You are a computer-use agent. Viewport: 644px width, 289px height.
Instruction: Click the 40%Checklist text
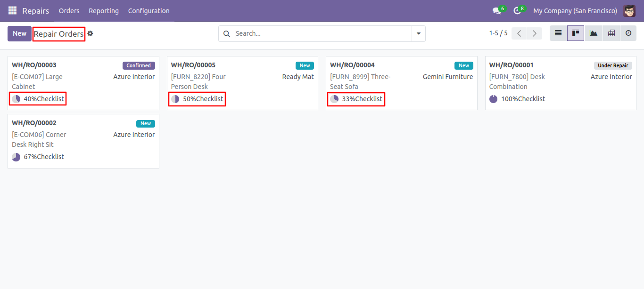tap(44, 99)
